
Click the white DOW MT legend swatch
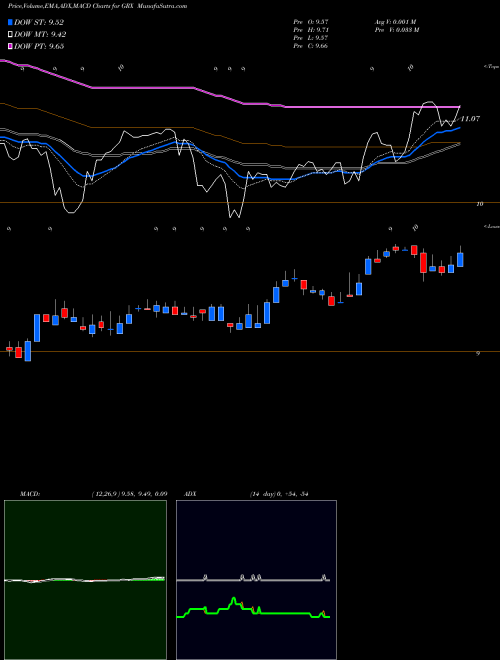pos(10,35)
